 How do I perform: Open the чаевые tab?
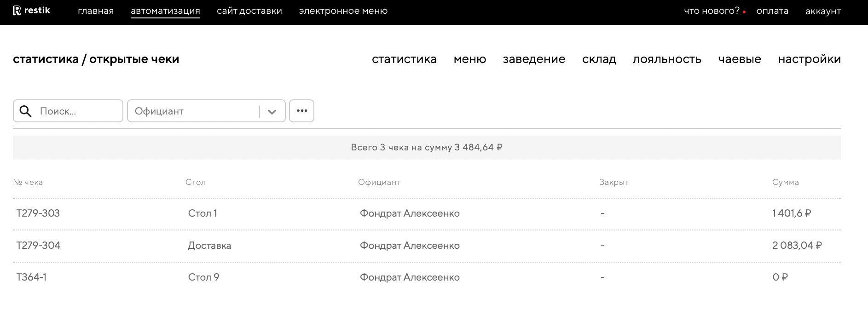pos(740,59)
